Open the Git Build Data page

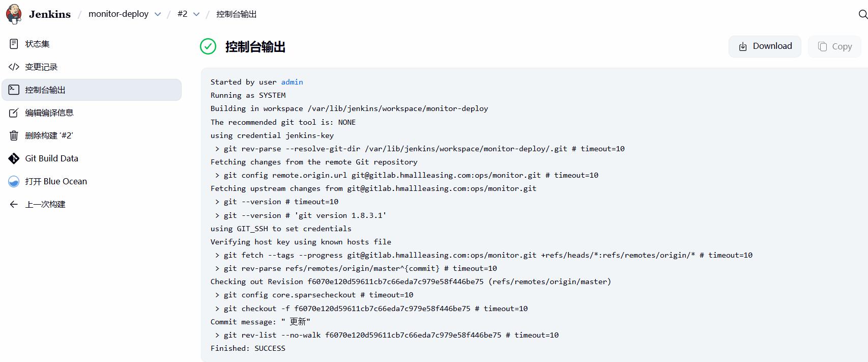click(x=51, y=158)
